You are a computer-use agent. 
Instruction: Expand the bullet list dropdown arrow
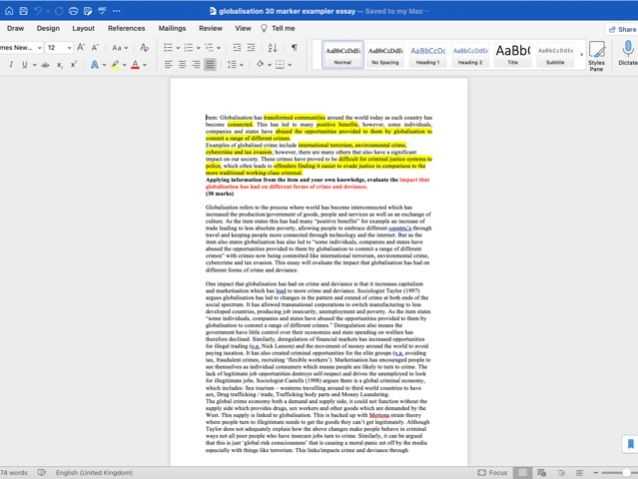tap(178, 48)
